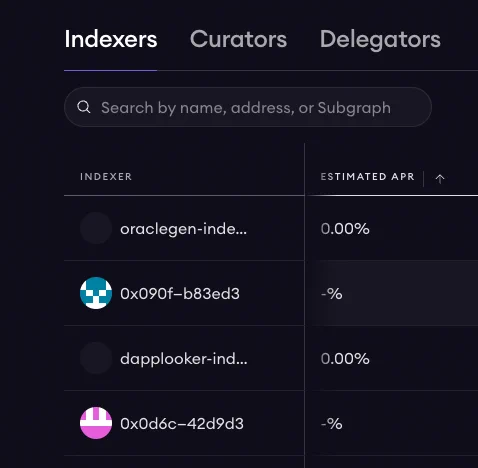This screenshot has height=468, width=478.
Task: Select the oraclegen-inde... blank avatar
Action: [96, 228]
